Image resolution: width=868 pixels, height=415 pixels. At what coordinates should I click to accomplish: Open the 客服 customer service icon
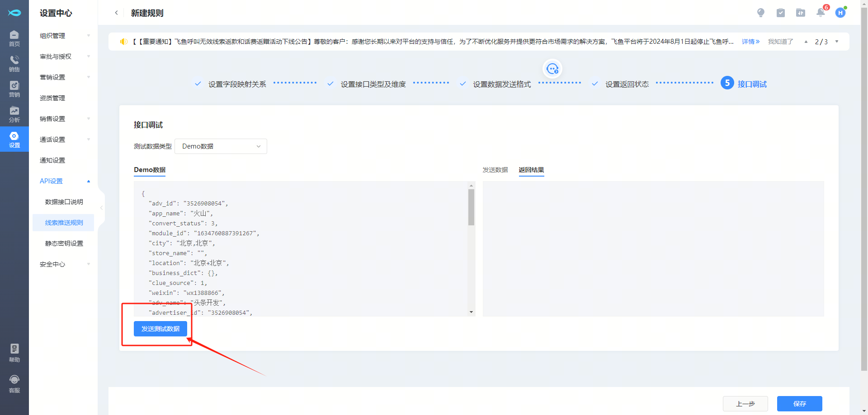point(14,384)
